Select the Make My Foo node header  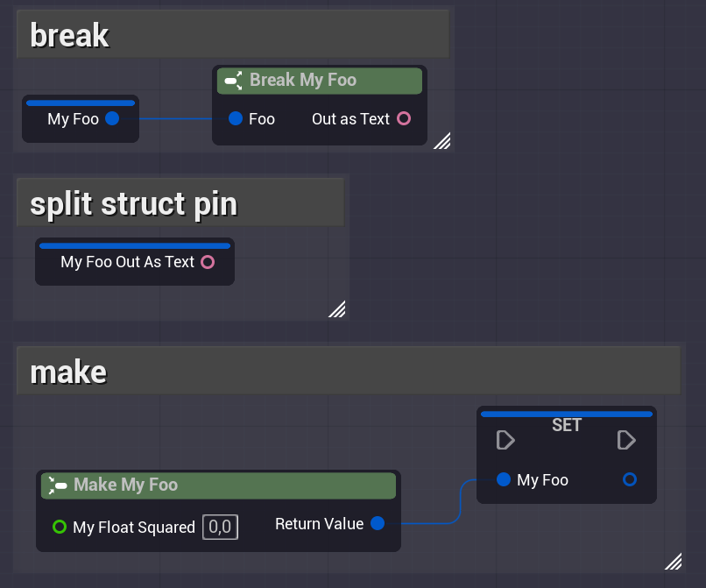[x=218, y=485]
